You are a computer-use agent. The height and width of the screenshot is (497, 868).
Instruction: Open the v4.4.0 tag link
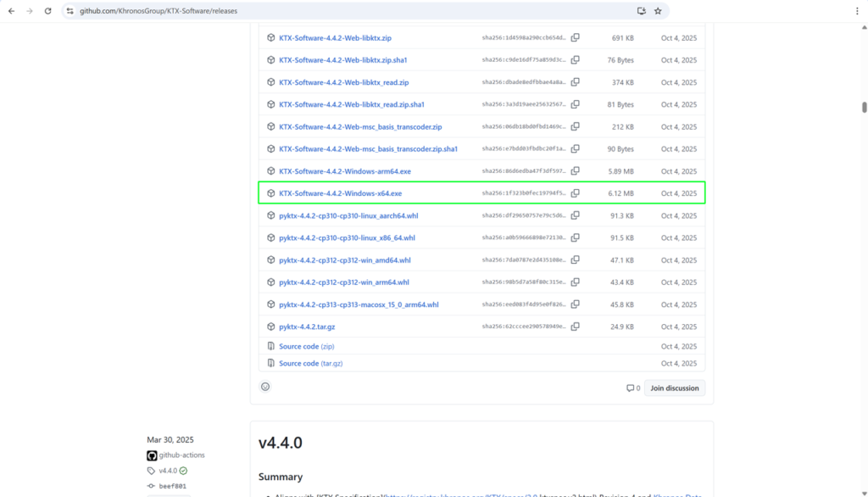click(167, 471)
